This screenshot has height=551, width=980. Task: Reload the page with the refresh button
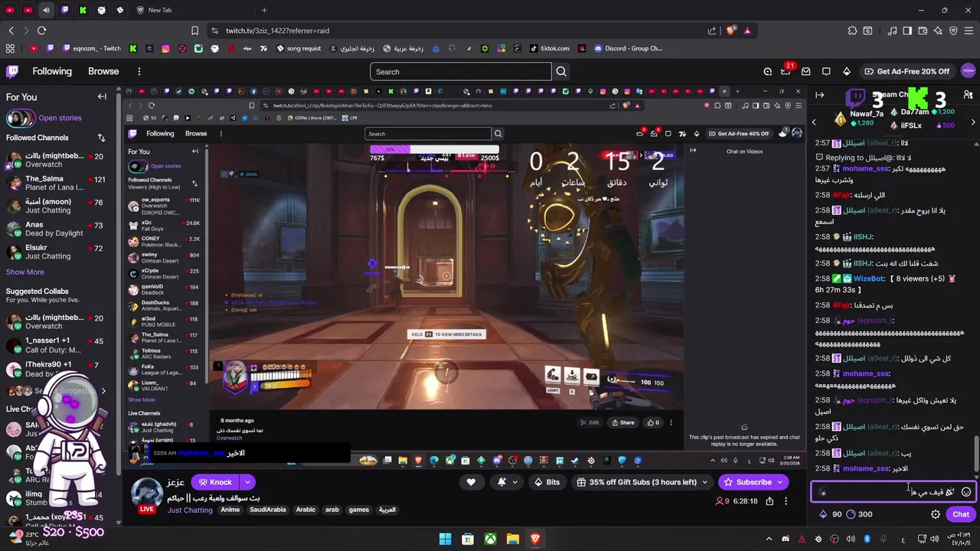[x=41, y=31]
